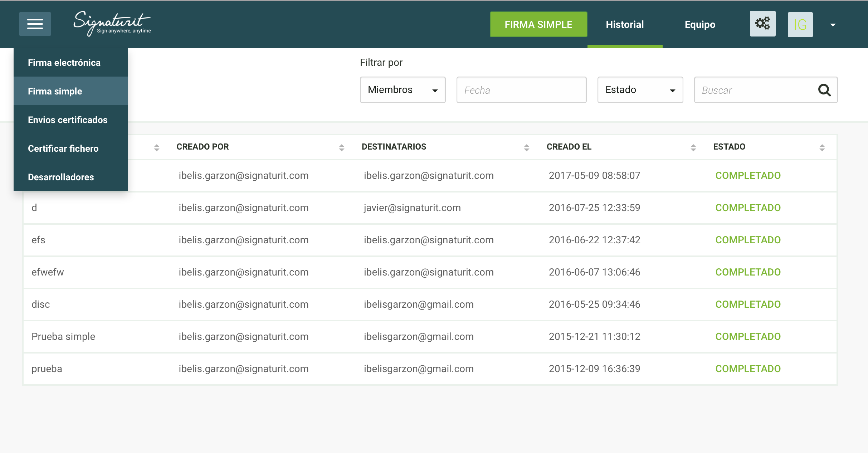Screen dimensions: 868x453
Task: Open the row named 'prueba'
Action: click(430, 369)
